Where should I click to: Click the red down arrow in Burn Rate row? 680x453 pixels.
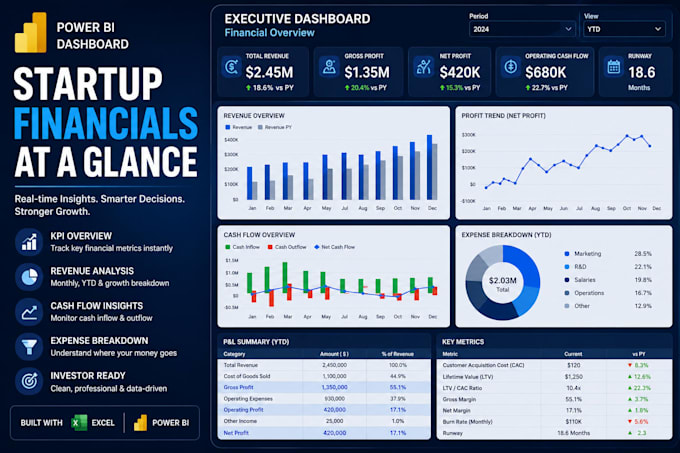click(x=630, y=421)
